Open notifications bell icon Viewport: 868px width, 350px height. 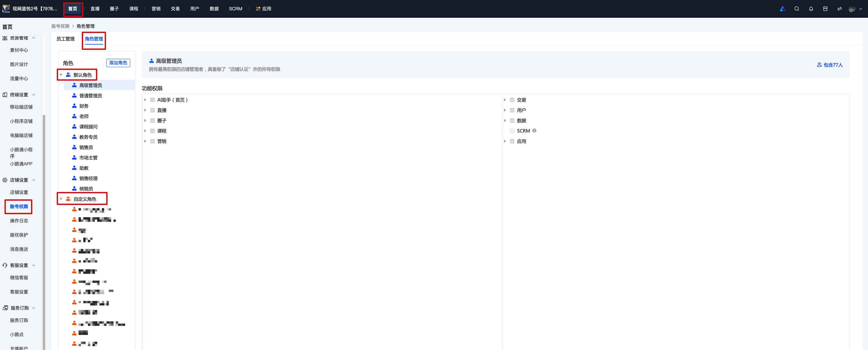811,9
